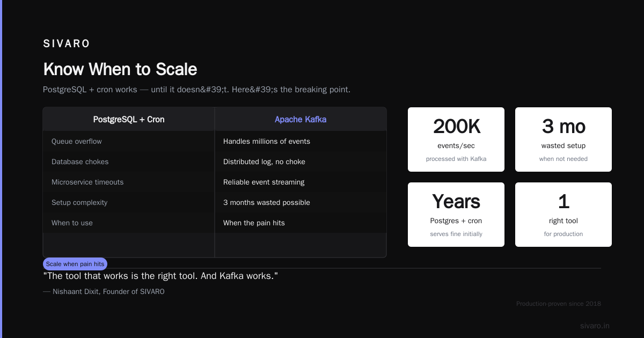Click the "1" stat value
This screenshot has height=338, width=644.
pyautogui.click(x=563, y=202)
